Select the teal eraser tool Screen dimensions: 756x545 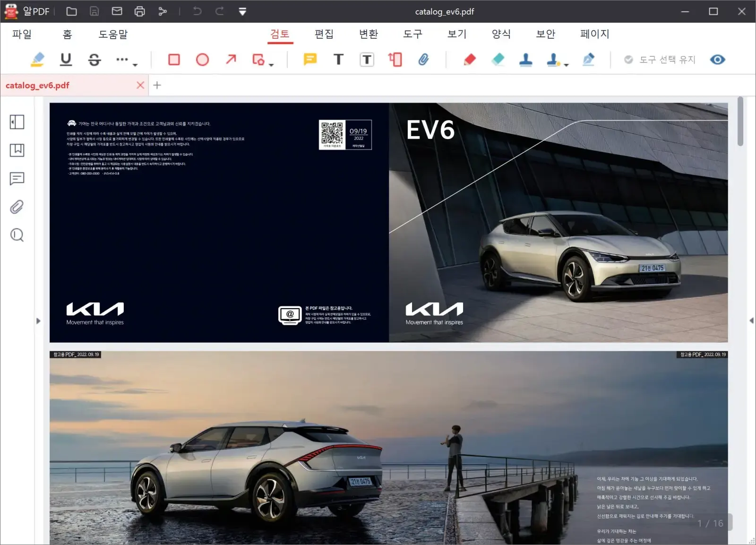coord(498,60)
